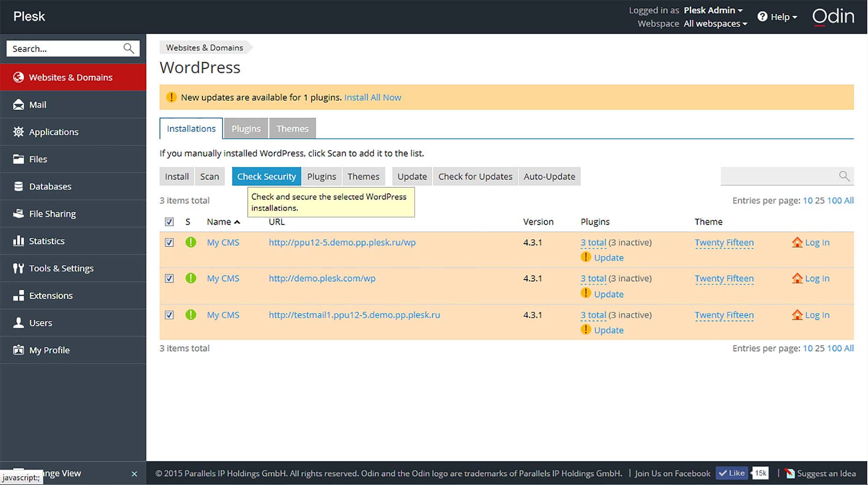Viewport: 868px width, 485px height.
Task: Click the Install All Now link
Action: (372, 97)
